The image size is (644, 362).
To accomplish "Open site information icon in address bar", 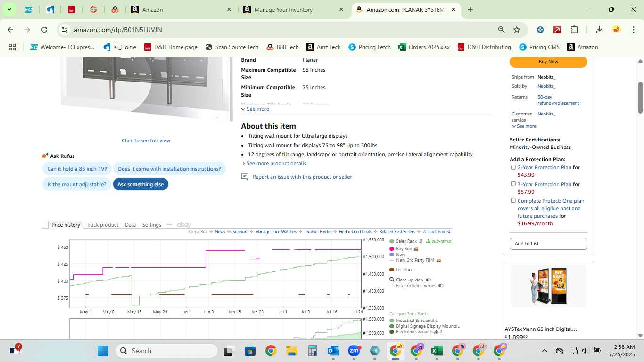I will 65,30.
